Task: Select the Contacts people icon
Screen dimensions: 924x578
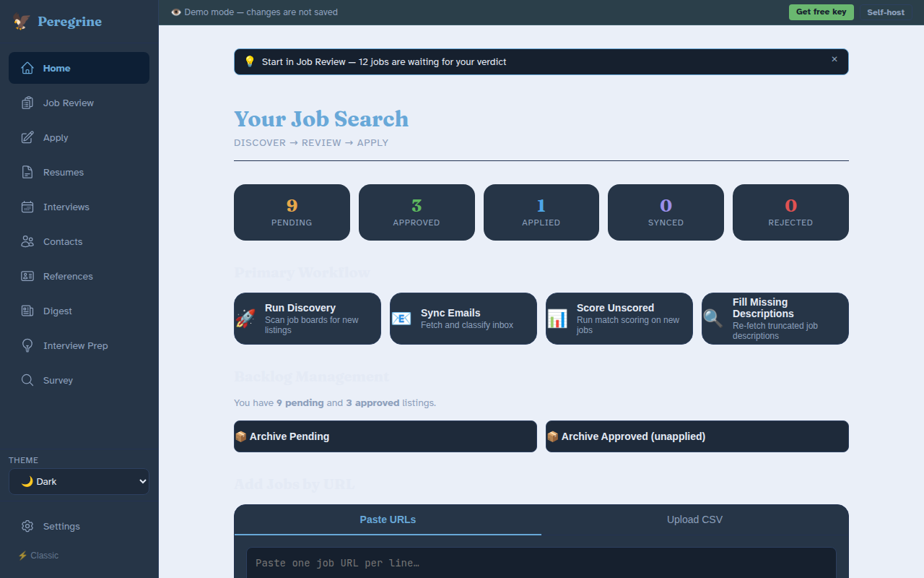Action: [27, 241]
